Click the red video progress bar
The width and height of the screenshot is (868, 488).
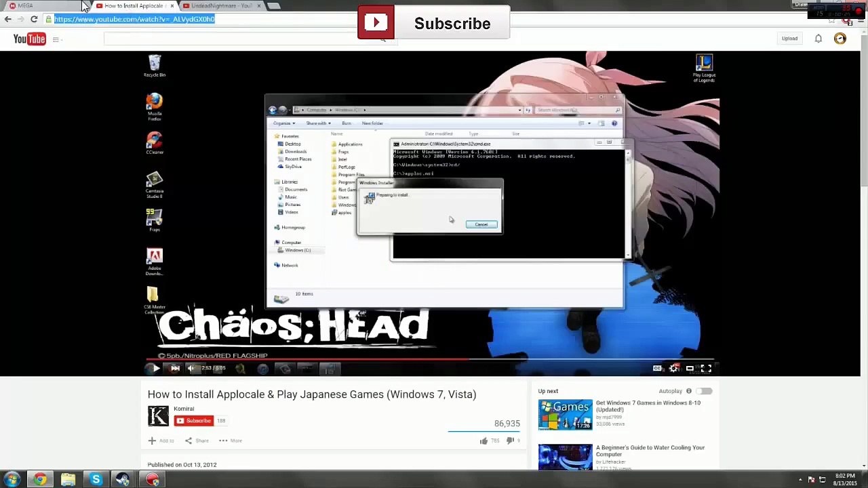coord(307,359)
